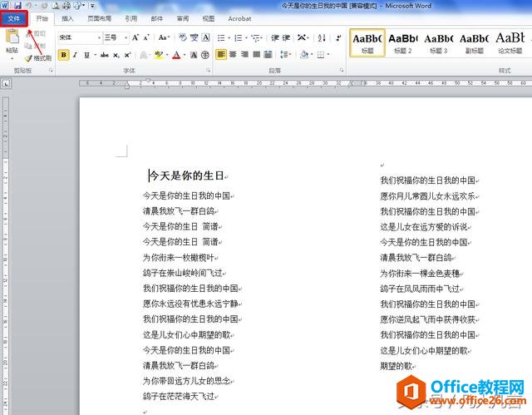Screen dimensions: 532x415
Task: Click the Character Border (boxed A) icon
Action: click(205, 37)
